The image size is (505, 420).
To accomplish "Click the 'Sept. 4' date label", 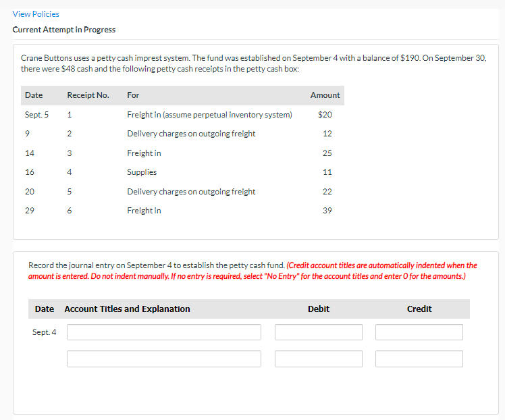I will (44, 332).
